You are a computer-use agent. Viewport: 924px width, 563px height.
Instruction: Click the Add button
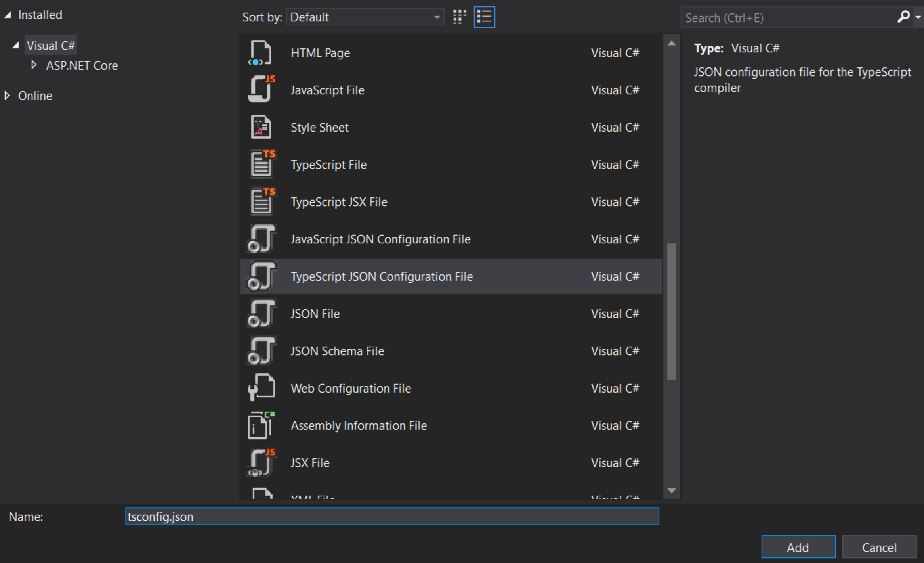tap(798, 547)
